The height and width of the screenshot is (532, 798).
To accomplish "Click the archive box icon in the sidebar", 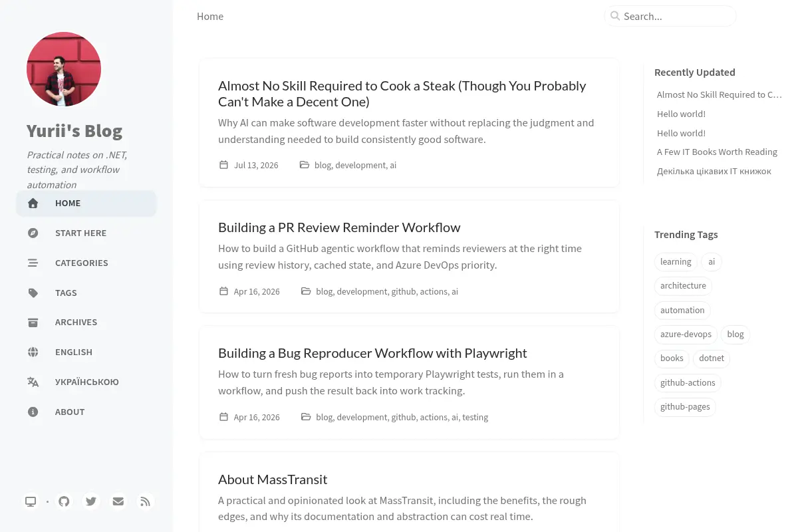I will (33, 323).
